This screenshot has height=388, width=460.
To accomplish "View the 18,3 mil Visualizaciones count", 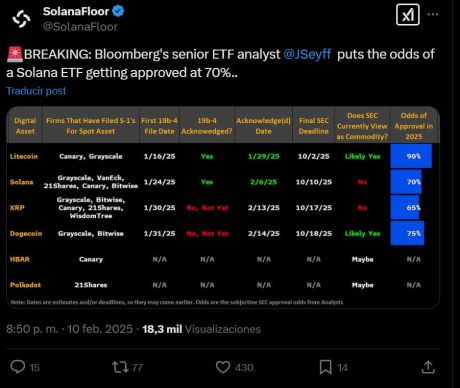I will (201, 329).
